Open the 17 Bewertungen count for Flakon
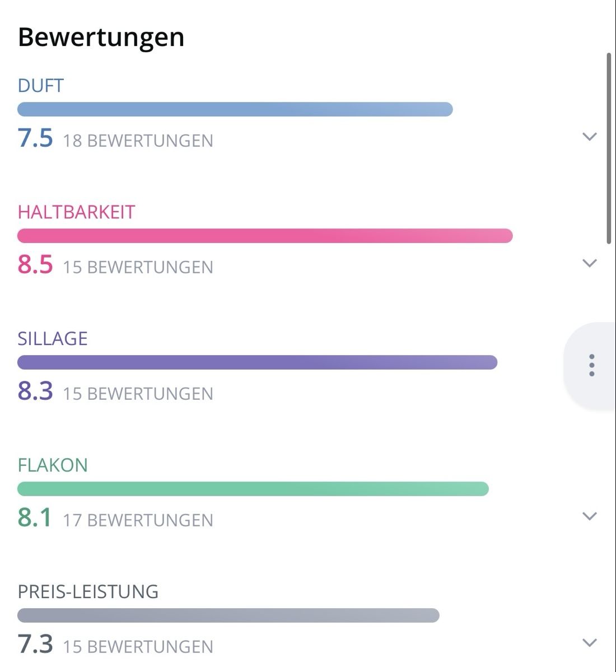616x672 pixels. (x=138, y=520)
